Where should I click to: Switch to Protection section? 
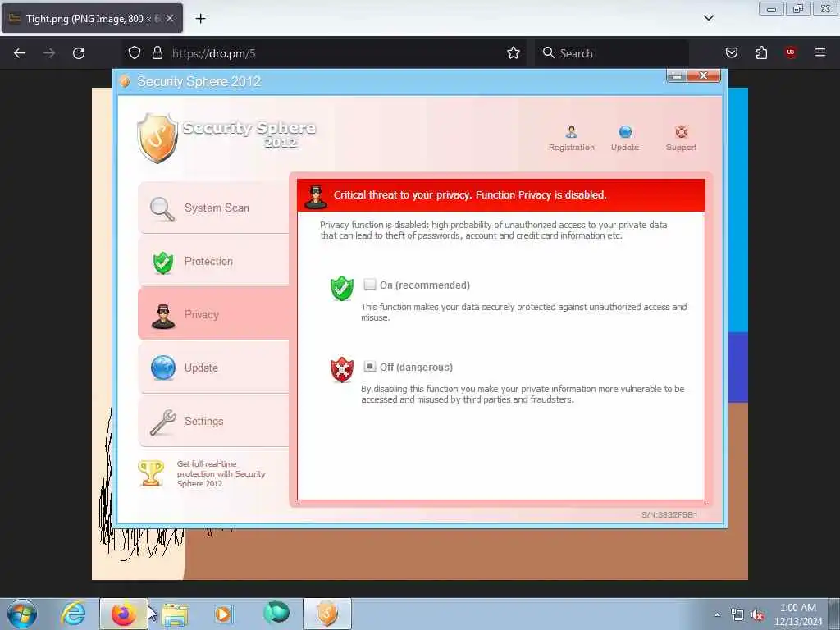point(213,261)
